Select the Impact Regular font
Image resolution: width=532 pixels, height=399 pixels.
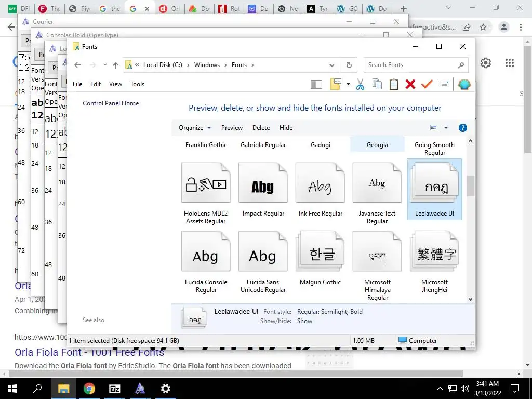click(x=263, y=189)
